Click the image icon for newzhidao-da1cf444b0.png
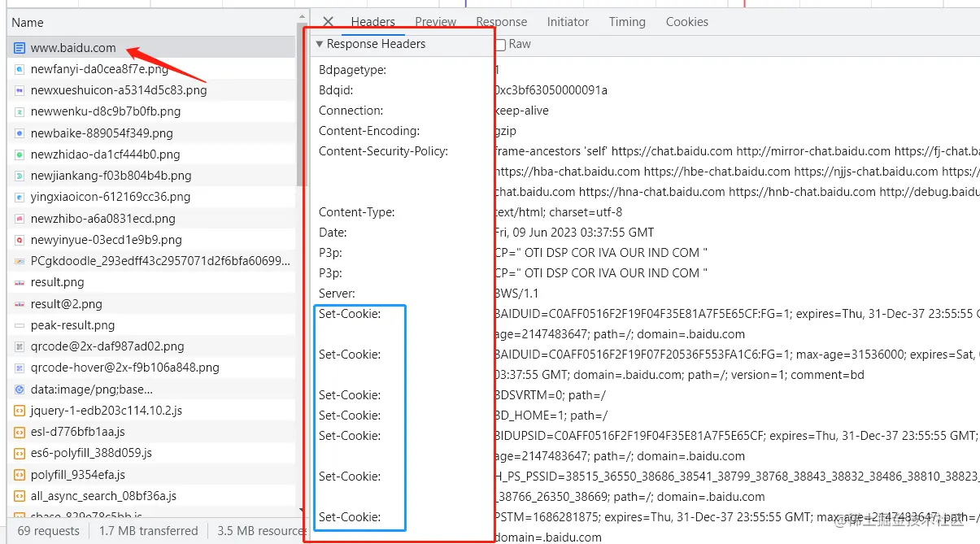This screenshot has width=980, height=544. click(x=20, y=154)
